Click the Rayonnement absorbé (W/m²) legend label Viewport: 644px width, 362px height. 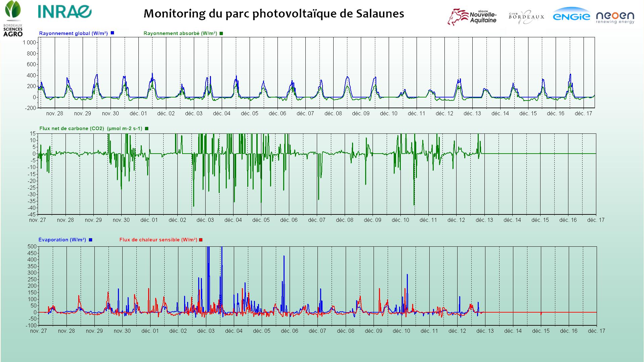[180, 33]
